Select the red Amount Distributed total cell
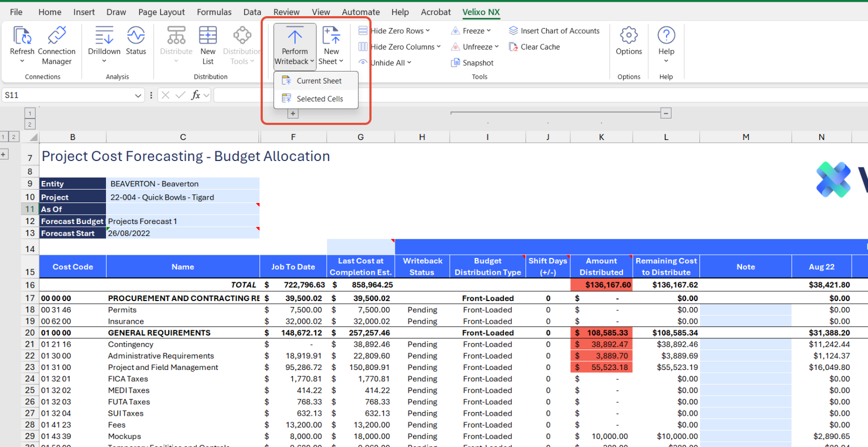Screen dimensions: 868x447 [x=601, y=285]
